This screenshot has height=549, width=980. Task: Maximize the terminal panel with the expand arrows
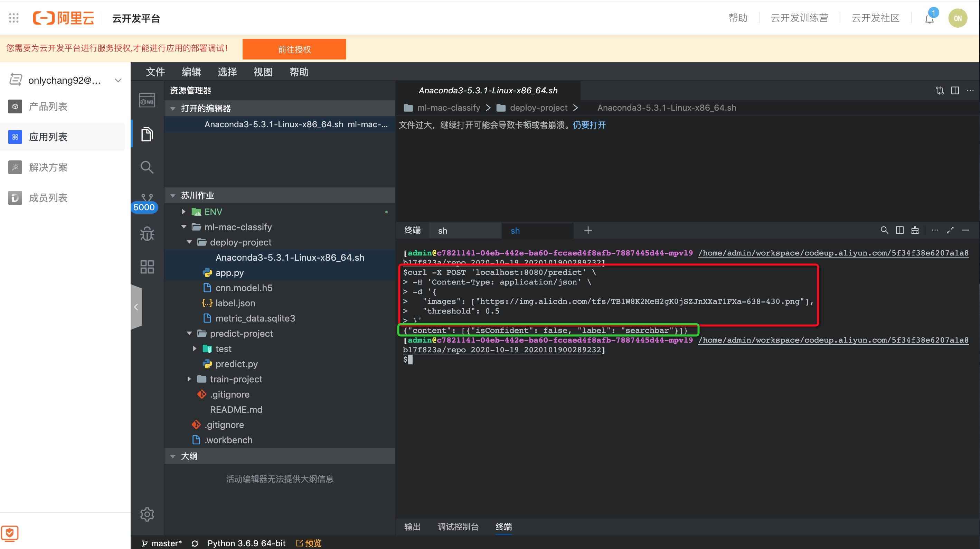[950, 230]
